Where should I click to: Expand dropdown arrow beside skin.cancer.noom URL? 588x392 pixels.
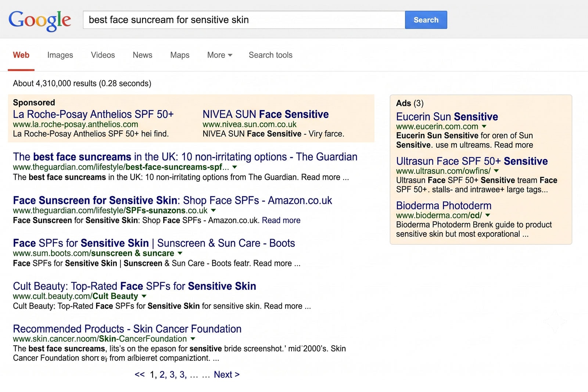pos(193,339)
